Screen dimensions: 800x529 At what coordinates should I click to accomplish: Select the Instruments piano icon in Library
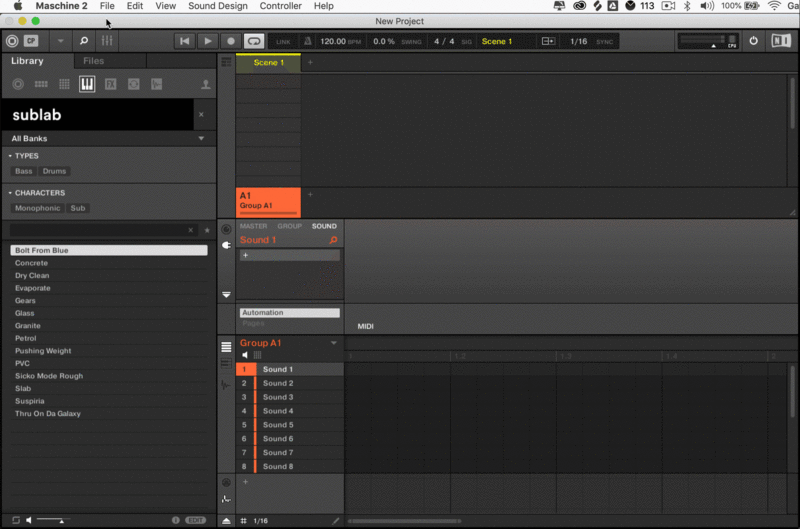87,84
